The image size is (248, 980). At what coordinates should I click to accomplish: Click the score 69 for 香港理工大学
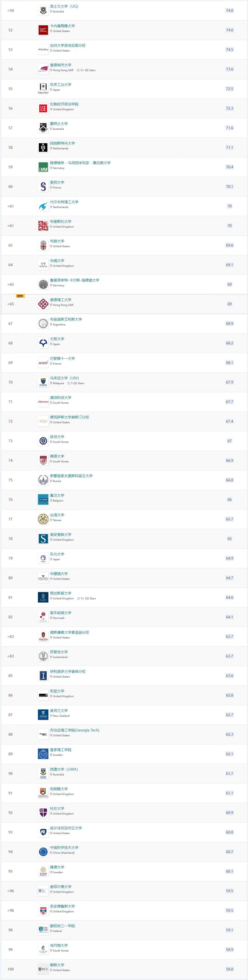tap(229, 304)
